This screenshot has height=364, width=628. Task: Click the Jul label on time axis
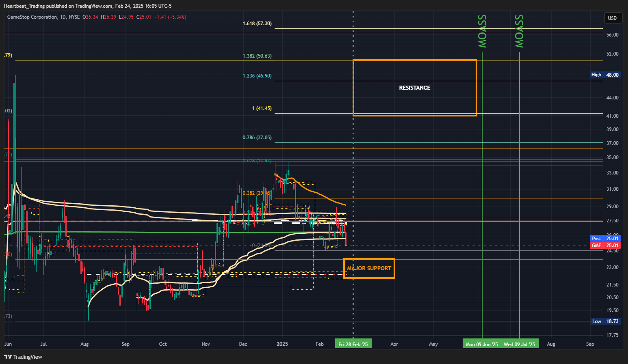pos(43,344)
